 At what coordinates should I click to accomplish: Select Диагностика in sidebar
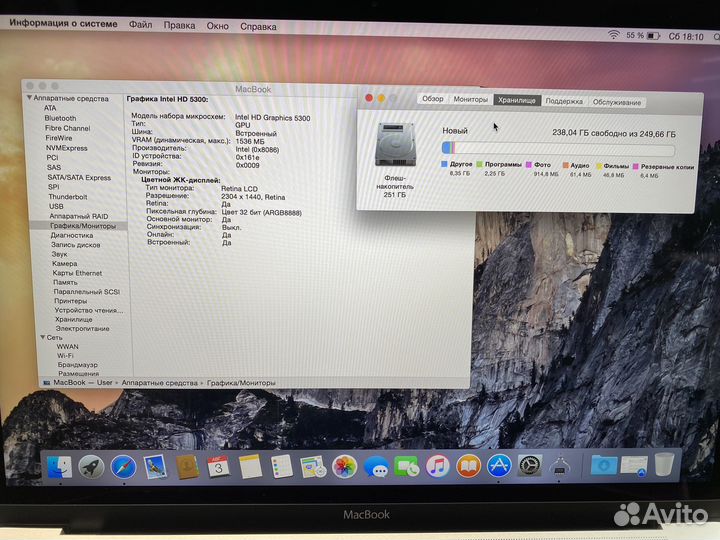click(x=72, y=235)
